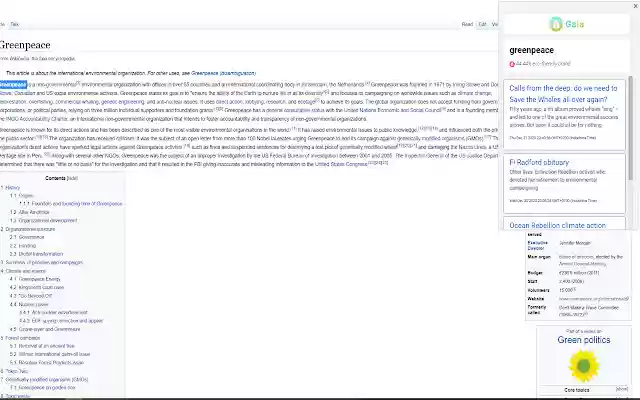Go to section 1.1 Origins
The image size is (640, 400).
pos(22,196)
